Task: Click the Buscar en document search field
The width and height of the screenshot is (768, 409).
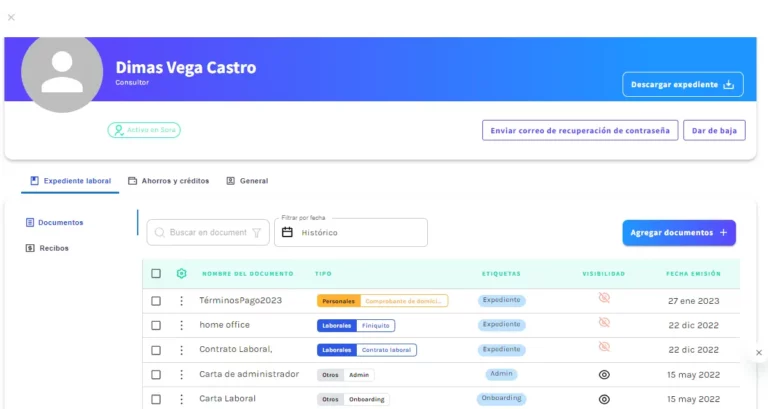Action: click(x=208, y=233)
